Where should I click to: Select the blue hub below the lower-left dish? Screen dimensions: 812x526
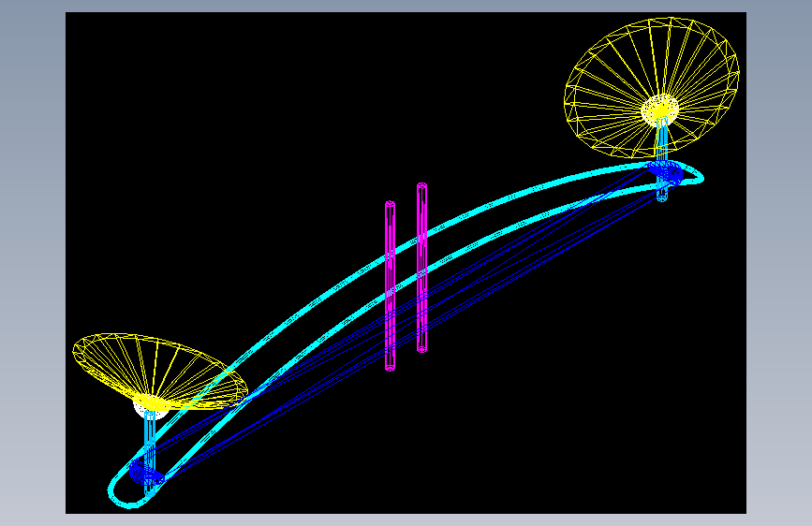coord(146,474)
